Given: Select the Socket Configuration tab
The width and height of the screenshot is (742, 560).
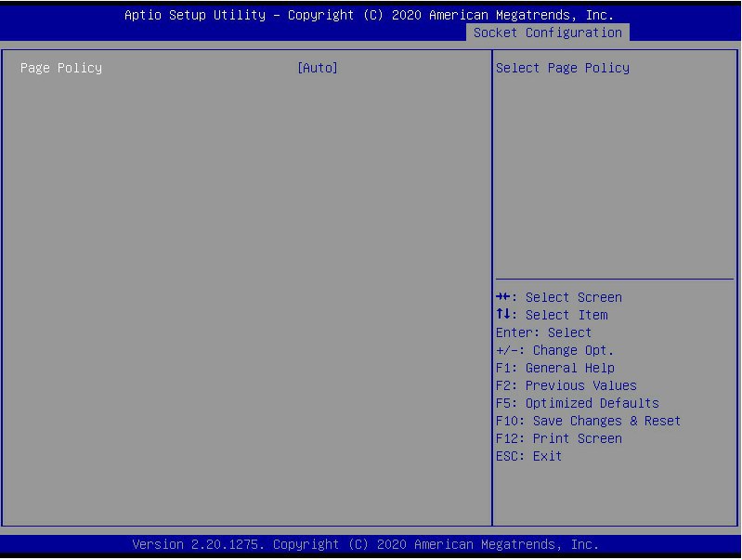Looking at the screenshot, I should pyautogui.click(x=548, y=33).
